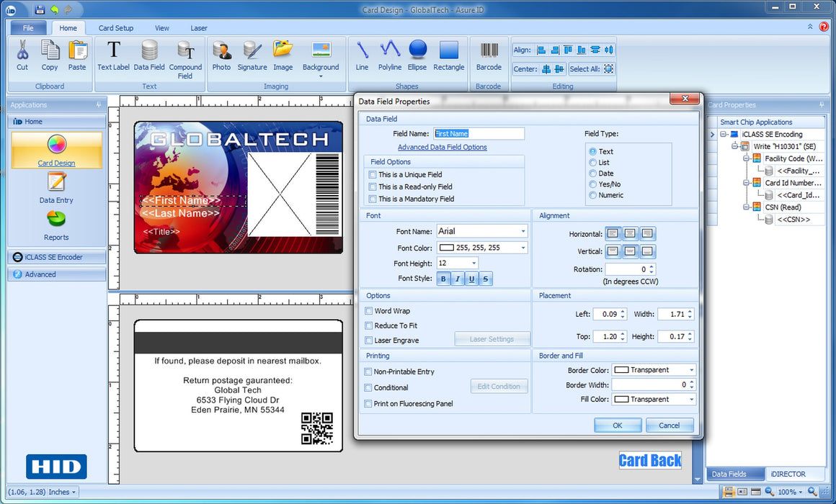This screenshot has height=504, width=836.
Task: Switch to the Card Setup tab
Action: pos(116,28)
